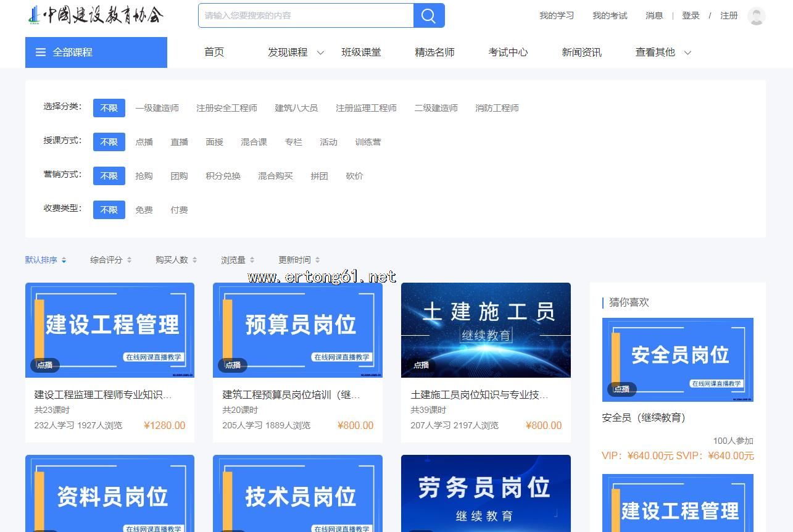Click the 中国建设教育协会 logo
Image resolution: width=793 pixels, height=532 pixels.
click(x=96, y=15)
